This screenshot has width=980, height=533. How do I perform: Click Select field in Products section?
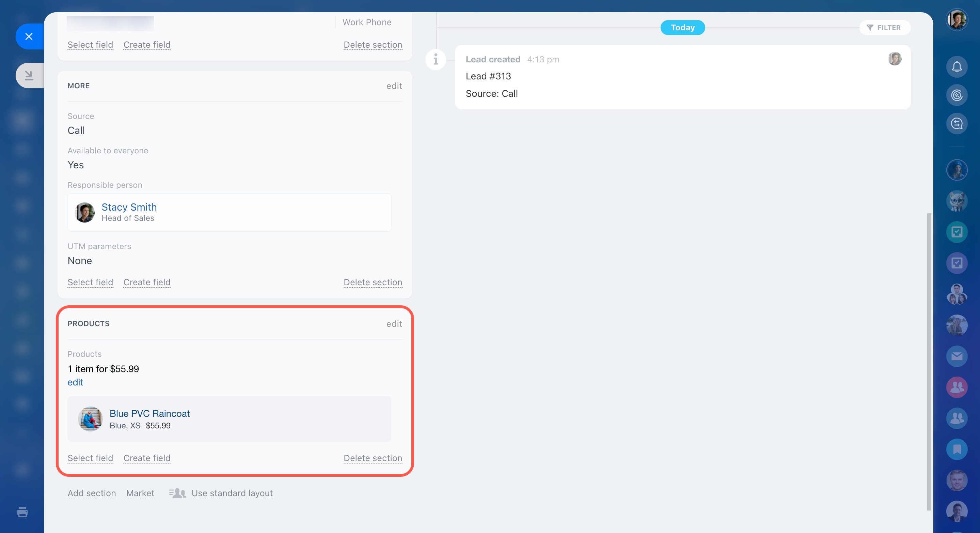pos(90,458)
